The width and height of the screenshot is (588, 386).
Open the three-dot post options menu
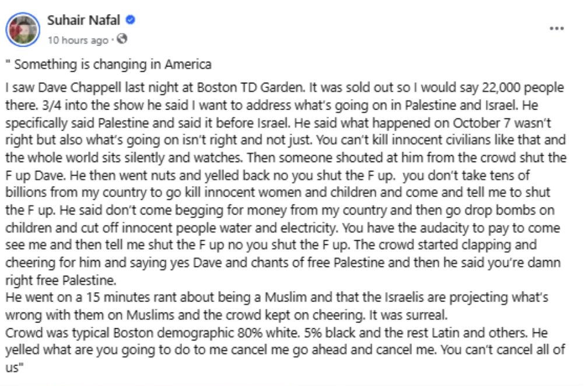[x=556, y=29]
